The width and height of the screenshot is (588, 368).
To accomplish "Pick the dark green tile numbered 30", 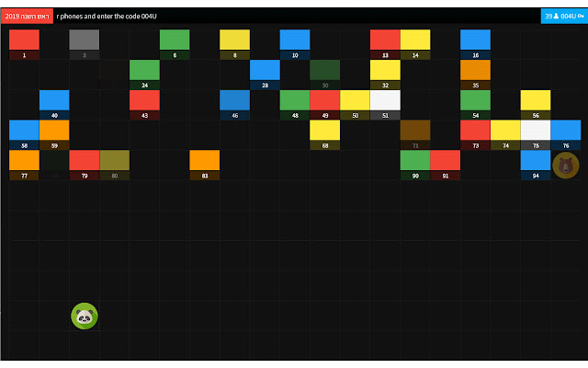I will click(325, 75).
